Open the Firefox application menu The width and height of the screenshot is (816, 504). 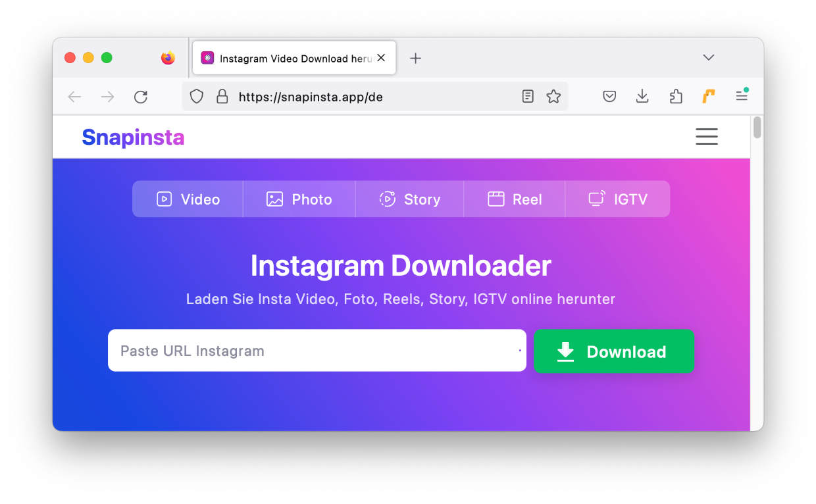pyautogui.click(x=742, y=97)
